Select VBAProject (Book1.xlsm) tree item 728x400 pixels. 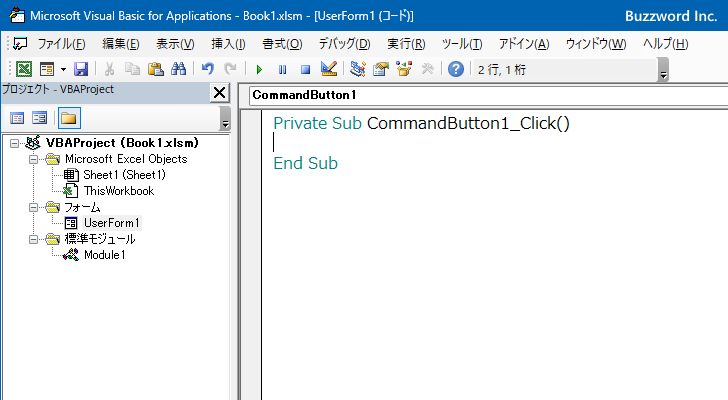(122, 143)
